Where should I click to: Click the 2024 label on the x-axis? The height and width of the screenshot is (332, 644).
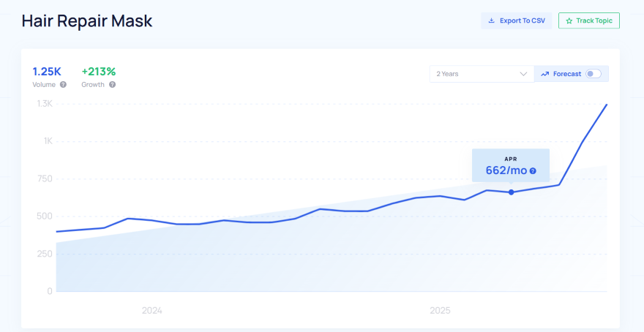(x=152, y=311)
